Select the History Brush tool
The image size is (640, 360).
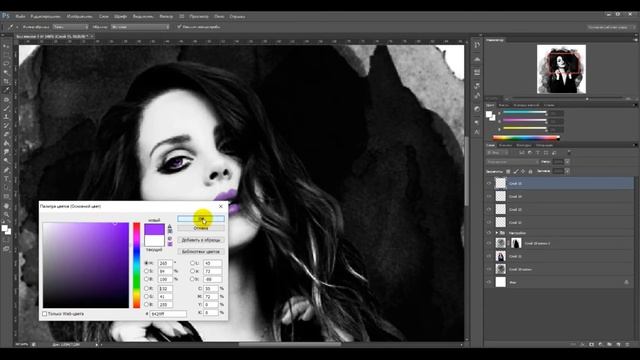pos(6,125)
